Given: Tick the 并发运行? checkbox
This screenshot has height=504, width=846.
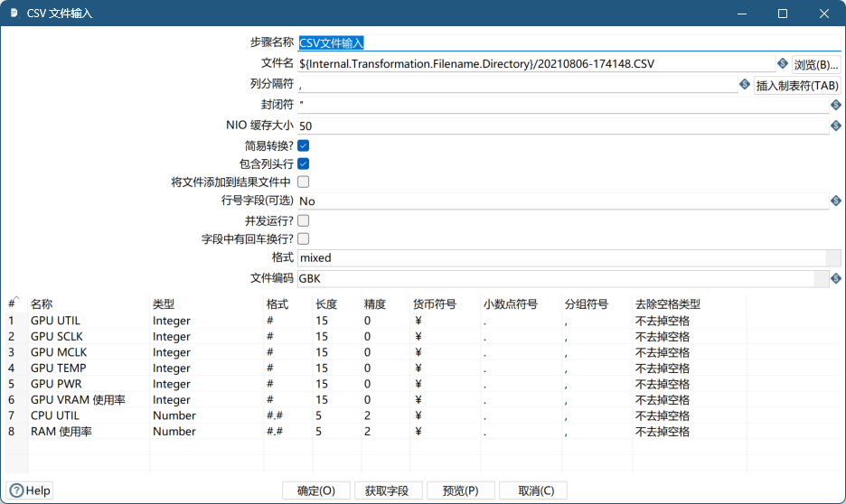Looking at the screenshot, I should pos(304,219).
